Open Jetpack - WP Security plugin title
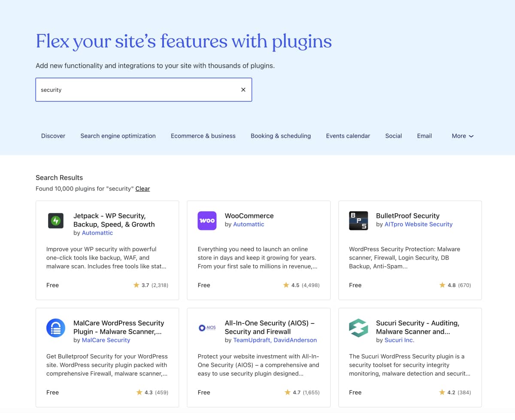515x420 pixels. pyautogui.click(x=114, y=220)
